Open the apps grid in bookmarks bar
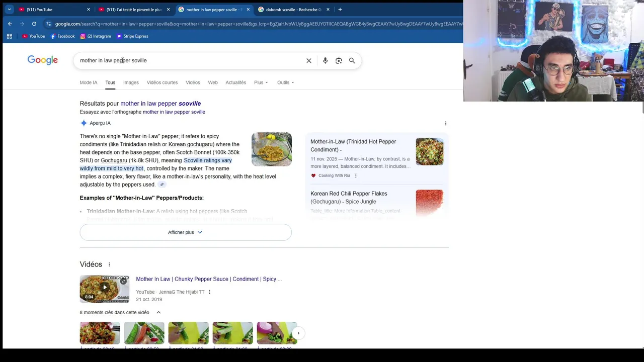The image size is (644, 362). pos(9,36)
